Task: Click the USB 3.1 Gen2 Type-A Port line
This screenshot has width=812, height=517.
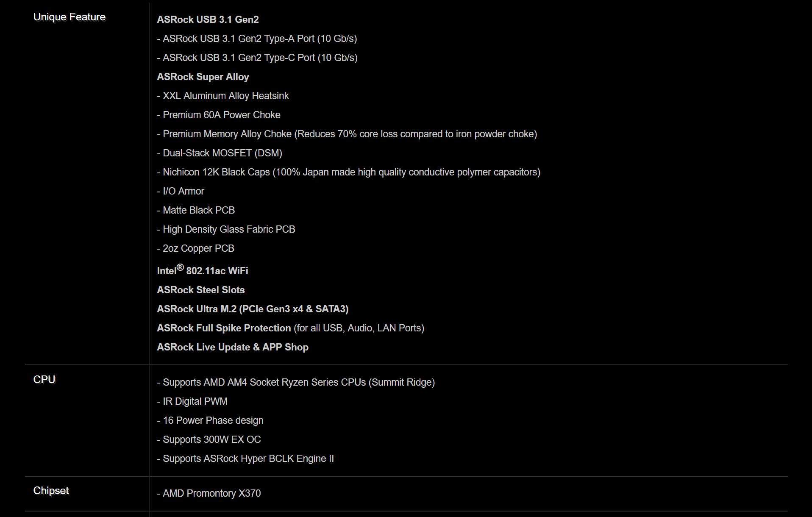Action: (x=257, y=39)
